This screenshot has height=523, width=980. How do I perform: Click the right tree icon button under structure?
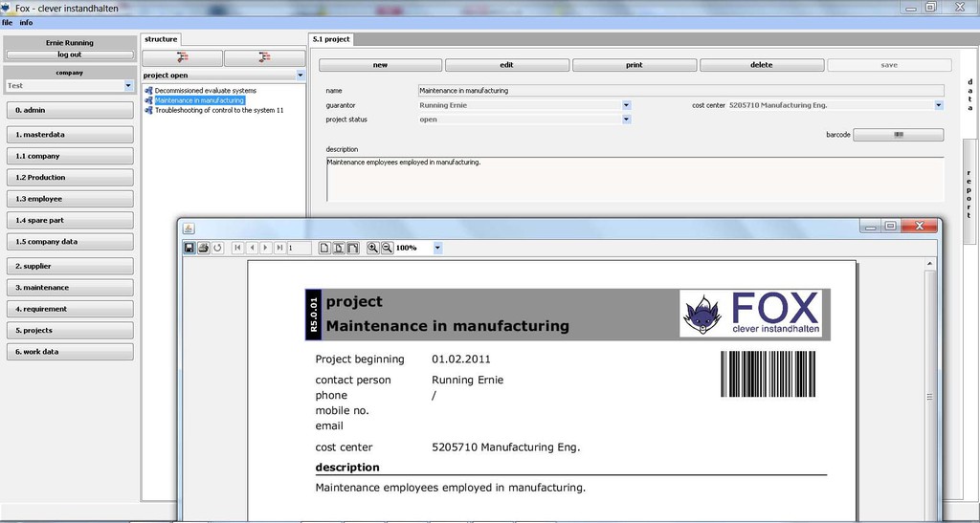pyautogui.click(x=264, y=58)
